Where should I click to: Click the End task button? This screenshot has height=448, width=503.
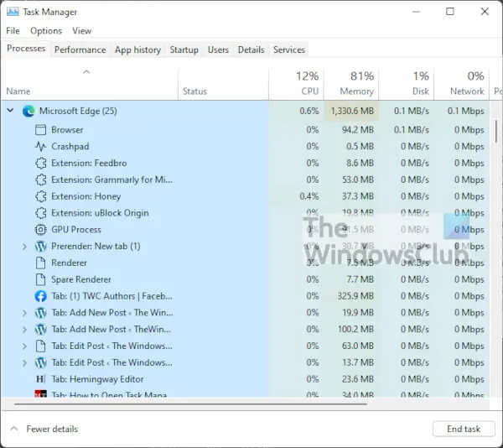(464, 429)
